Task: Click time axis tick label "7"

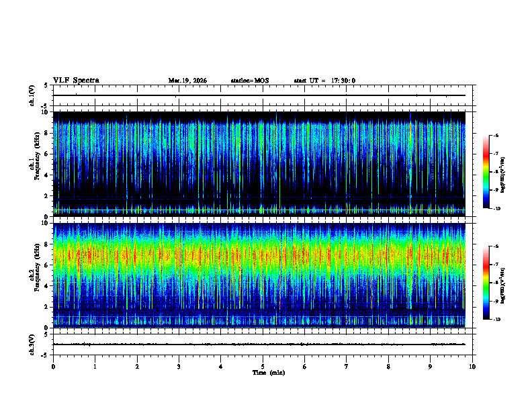Action: [x=346, y=367]
